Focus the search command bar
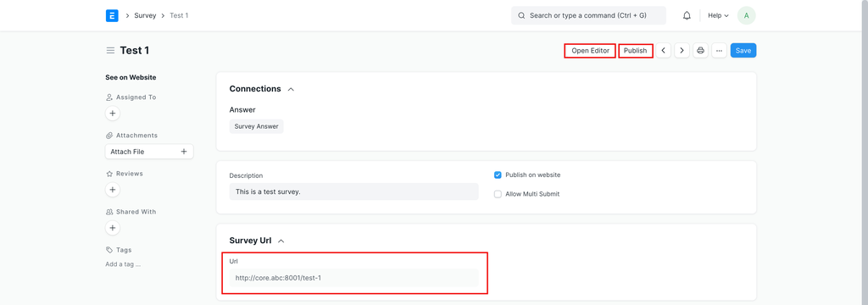Image resolution: width=868 pixels, height=305 pixels. pos(588,15)
